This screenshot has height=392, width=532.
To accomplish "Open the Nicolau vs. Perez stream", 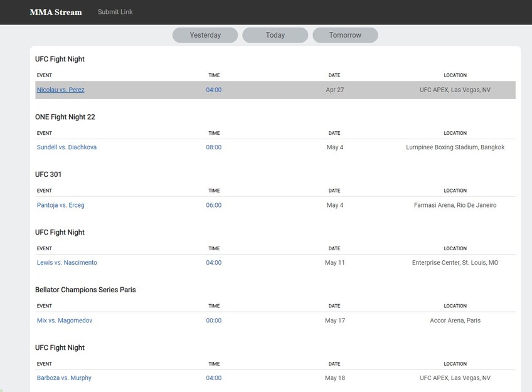I will (61, 90).
